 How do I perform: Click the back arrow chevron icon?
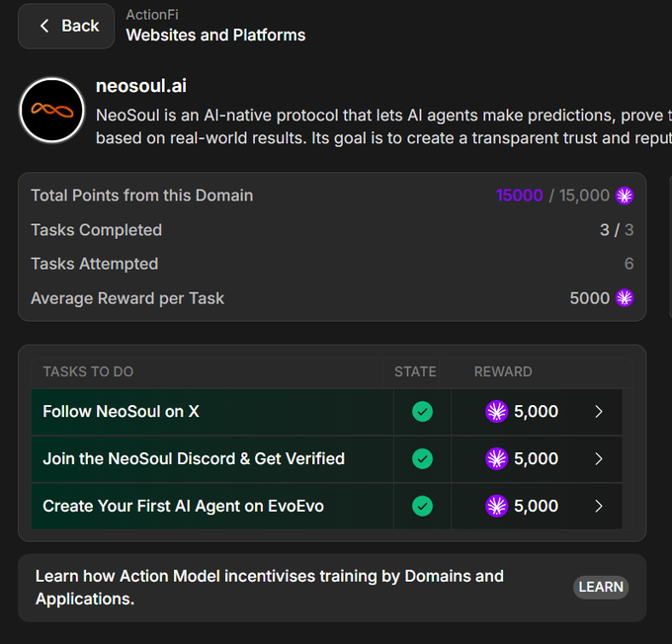point(44,26)
